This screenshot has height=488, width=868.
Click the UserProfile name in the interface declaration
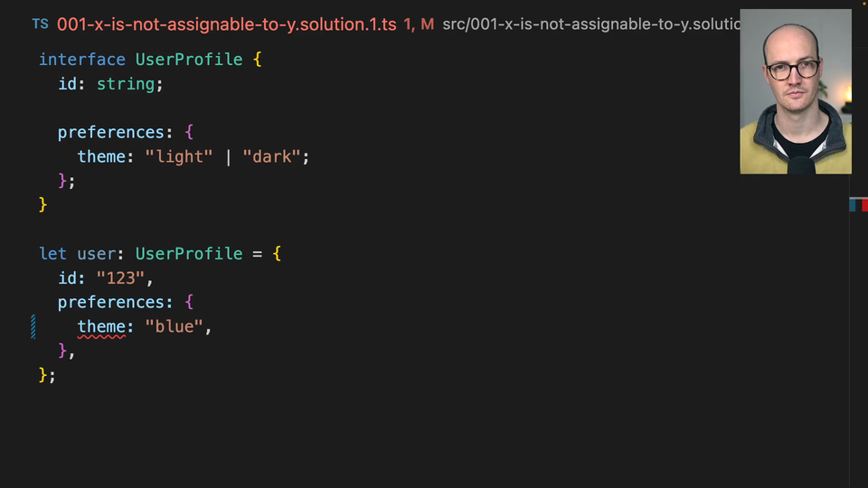189,60
